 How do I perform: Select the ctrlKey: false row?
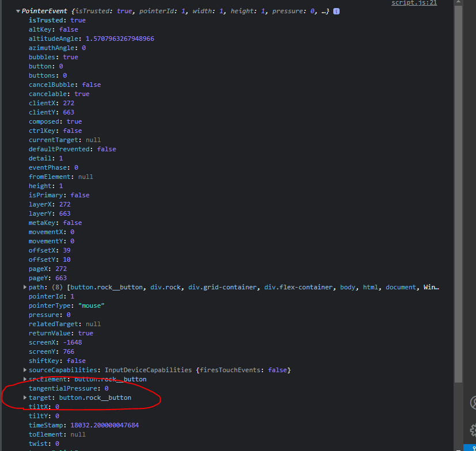(55, 131)
